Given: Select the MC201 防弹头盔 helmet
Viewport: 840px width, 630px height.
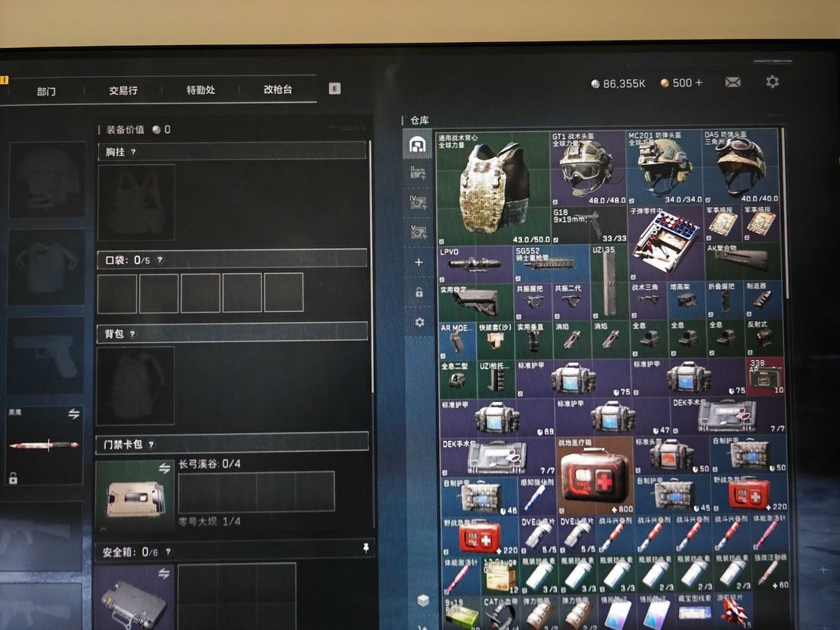Looking at the screenshot, I should click(x=664, y=167).
